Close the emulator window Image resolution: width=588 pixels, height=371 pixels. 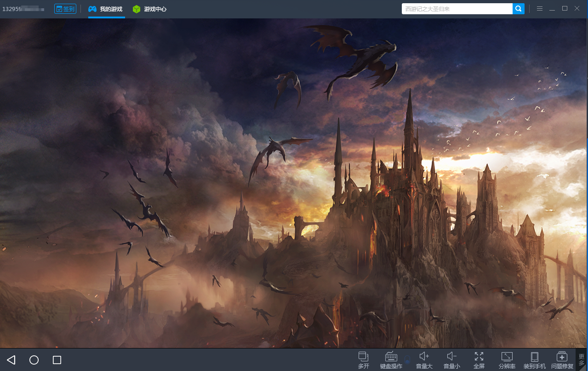(x=577, y=9)
